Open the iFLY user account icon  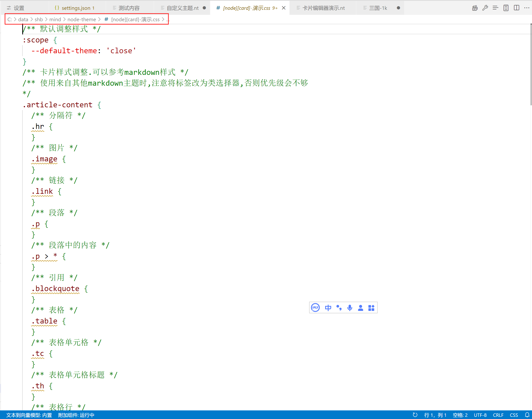coord(360,308)
